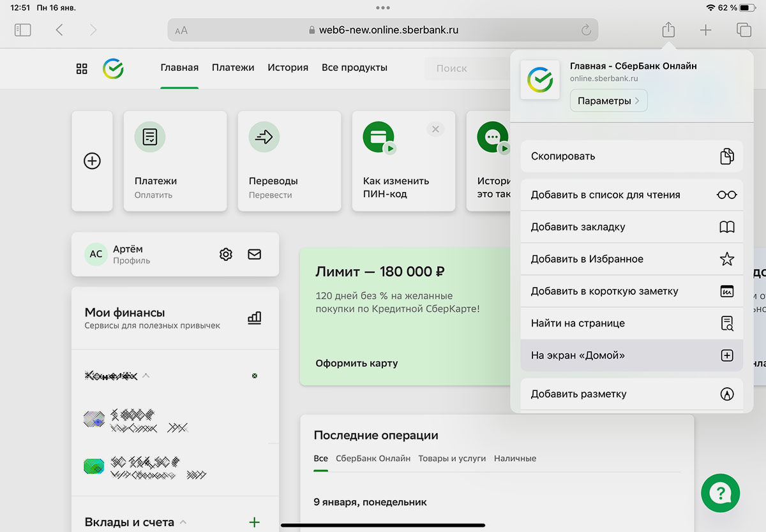
Task: Open Мои финансы bar chart icon
Action: coord(254,318)
